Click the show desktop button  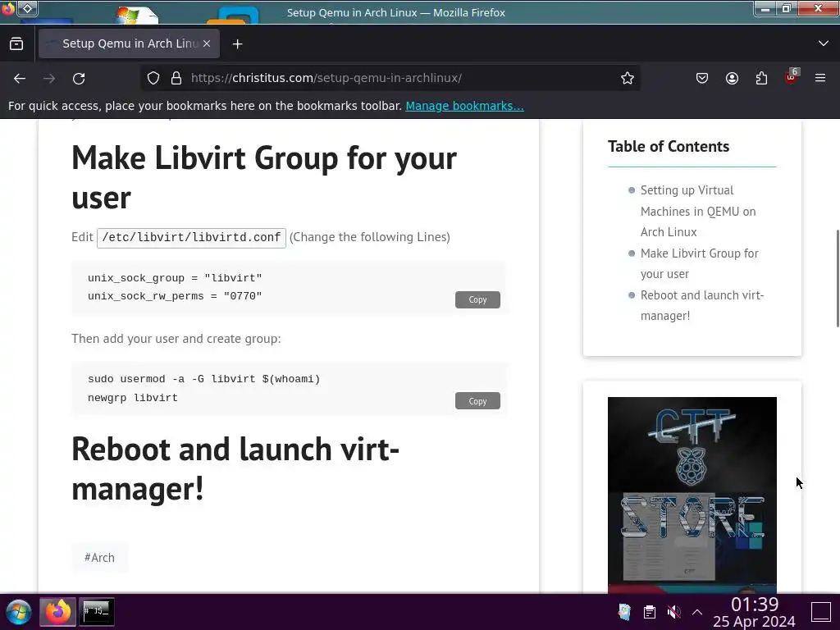(x=820, y=612)
